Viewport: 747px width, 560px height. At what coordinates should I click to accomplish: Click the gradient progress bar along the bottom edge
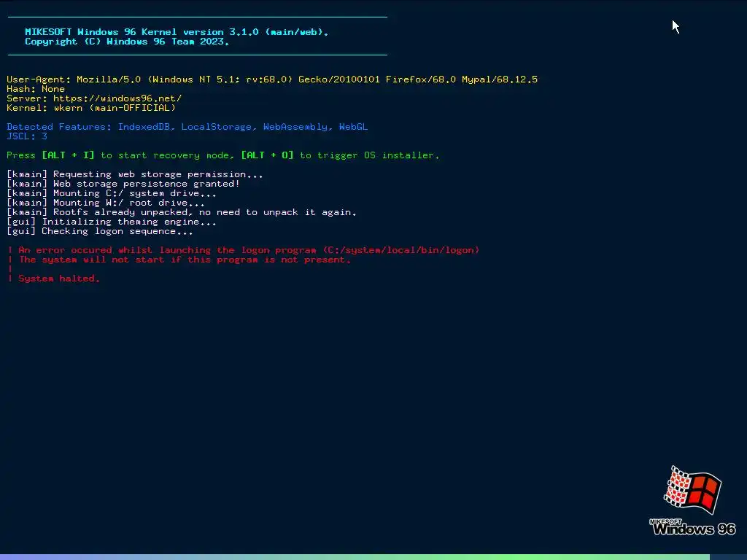[x=355, y=557]
